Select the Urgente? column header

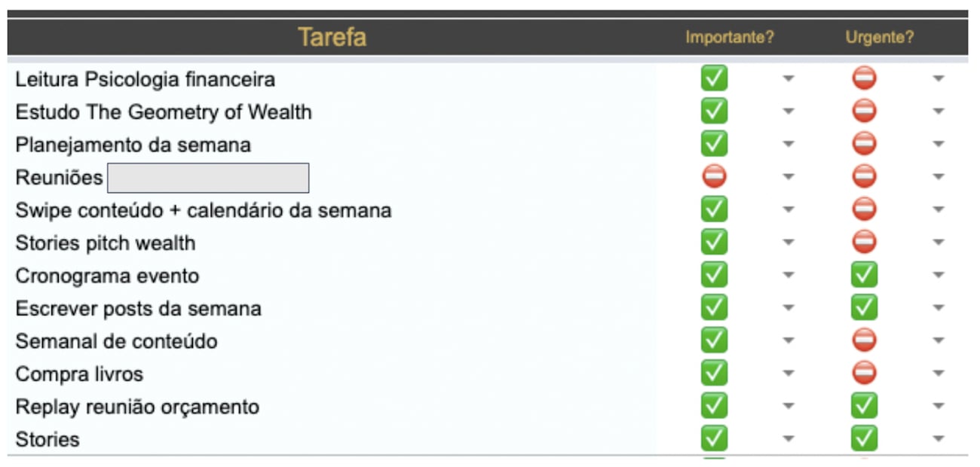coord(880,37)
